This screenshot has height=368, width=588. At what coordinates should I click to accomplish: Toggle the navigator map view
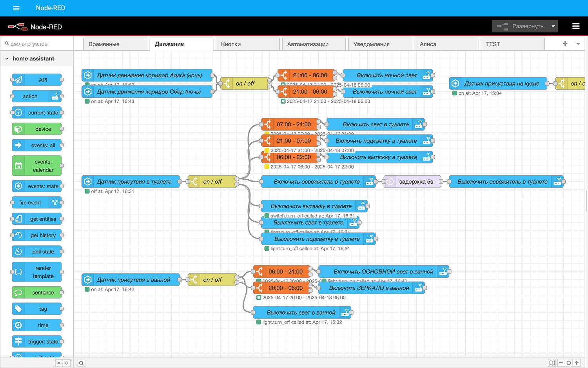[x=552, y=363]
